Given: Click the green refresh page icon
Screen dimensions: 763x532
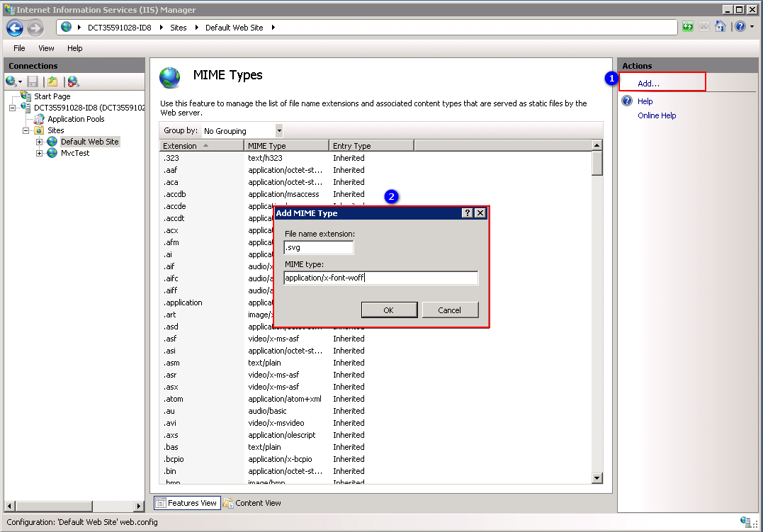Looking at the screenshot, I should click(x=688, y=27).
